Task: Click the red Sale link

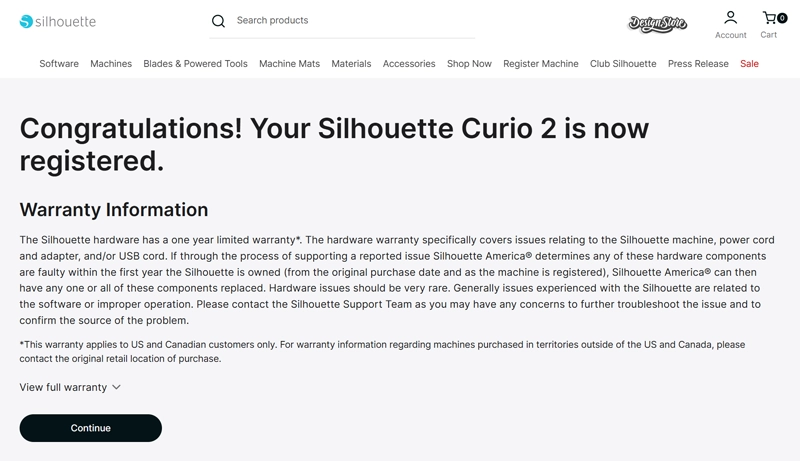Action: tap(749, 64)
